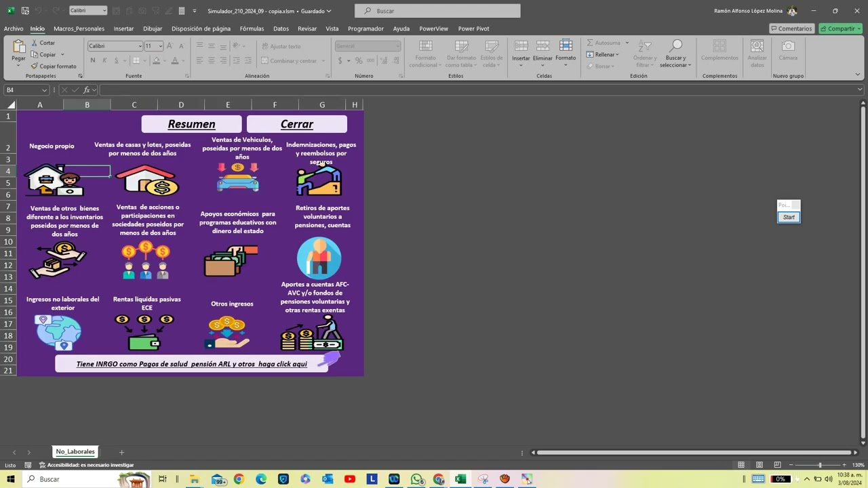The width and height of the screenshot is (868, 488).
Task: Open the Formato cells icon
Action: point(566,46)
